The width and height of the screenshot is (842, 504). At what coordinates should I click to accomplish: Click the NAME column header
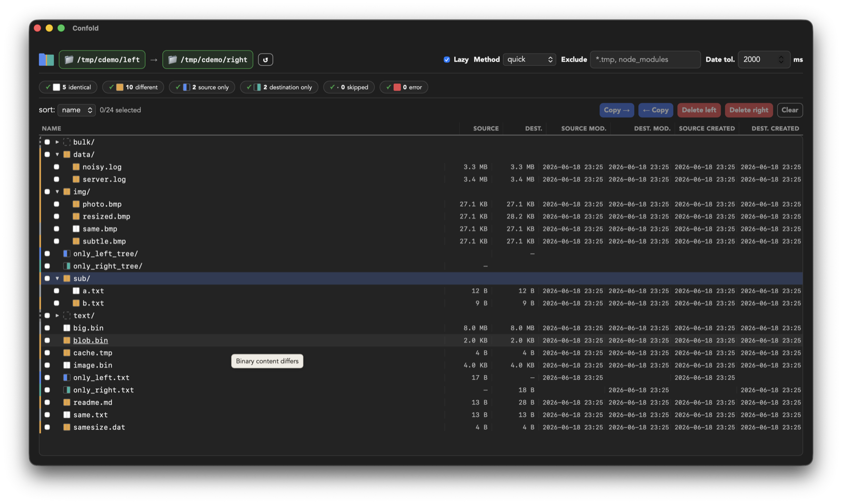(52, 128)
